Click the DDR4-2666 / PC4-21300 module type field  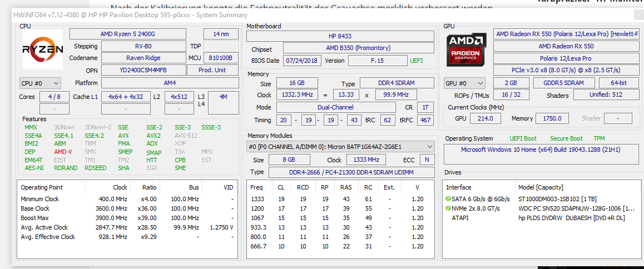pos(351,172)
